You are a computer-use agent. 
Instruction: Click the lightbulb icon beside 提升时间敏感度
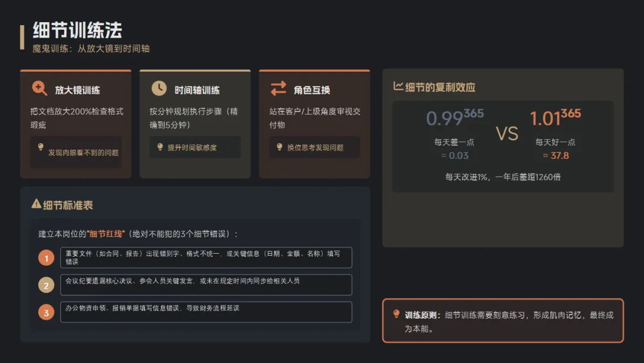point(160,147)
